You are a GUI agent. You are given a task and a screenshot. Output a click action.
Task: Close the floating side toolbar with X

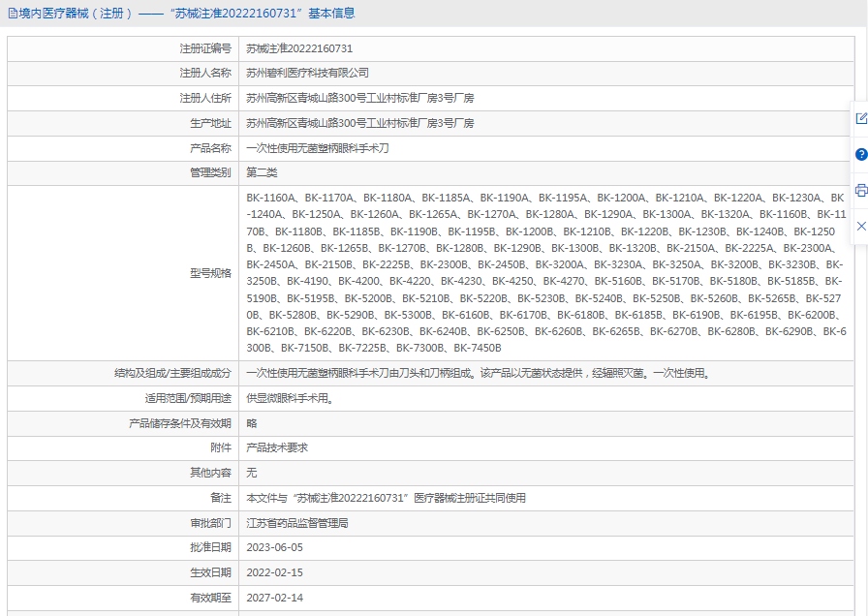tap(860, 226)
